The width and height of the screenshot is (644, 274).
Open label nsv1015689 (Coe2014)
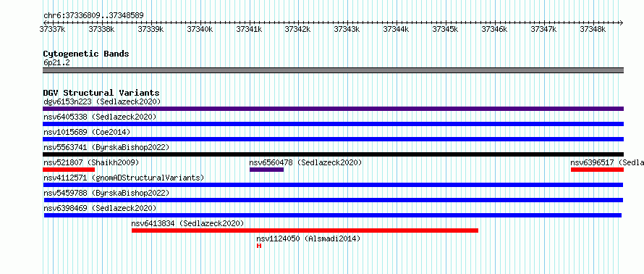87,132
